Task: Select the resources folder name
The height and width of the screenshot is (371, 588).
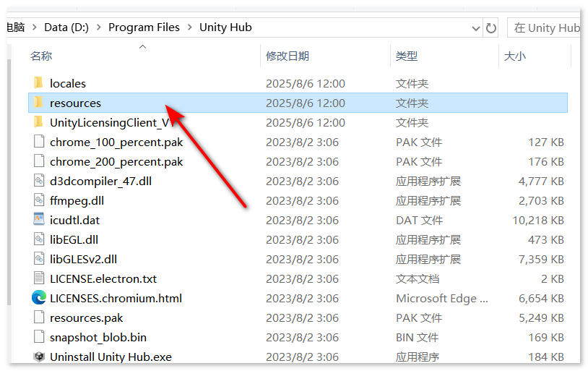Action: [x=75, y=103]
